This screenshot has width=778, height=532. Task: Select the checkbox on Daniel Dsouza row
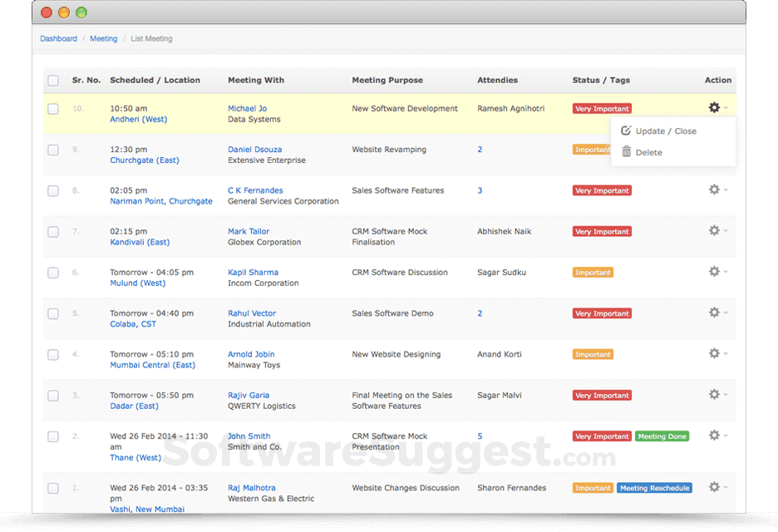coord(52,150)
